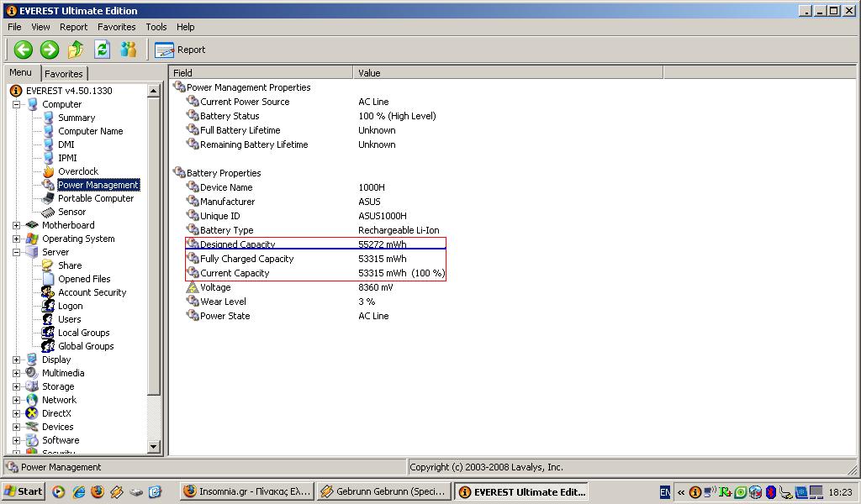The width and height of the screenshot is (861, 504).
Task: Click the Value column header
Action: [x=508, y=72]
